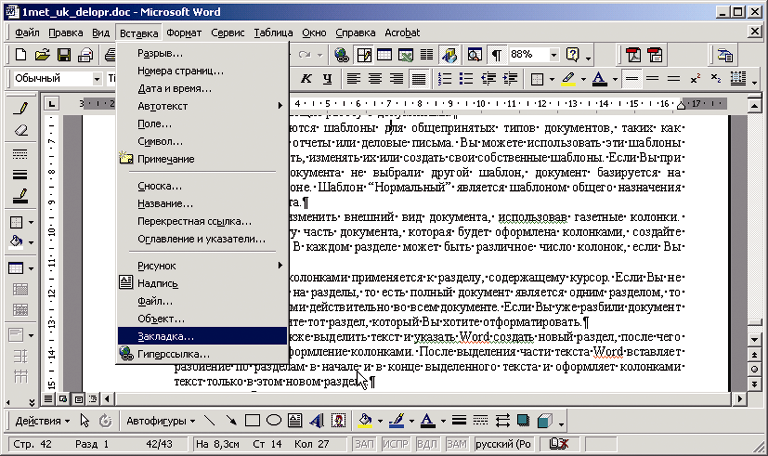The height and width of the screenshot is (456, 768).
Task: Click the Fill Color bucket on drawing toolbar
Action: [x=365, y=421]
